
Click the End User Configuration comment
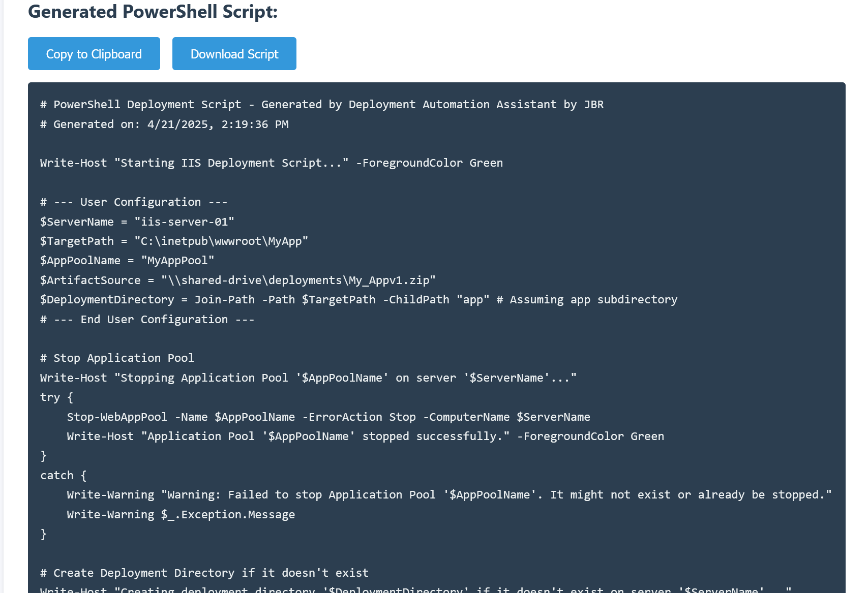[x=147, y=319]
